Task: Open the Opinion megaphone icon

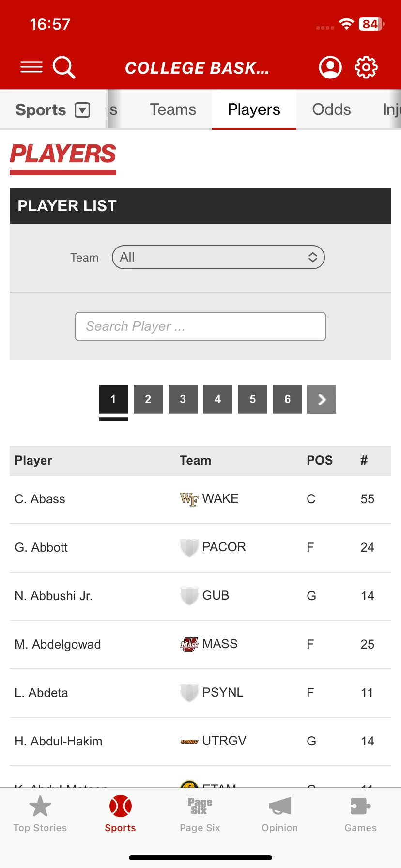Action: 280,806
